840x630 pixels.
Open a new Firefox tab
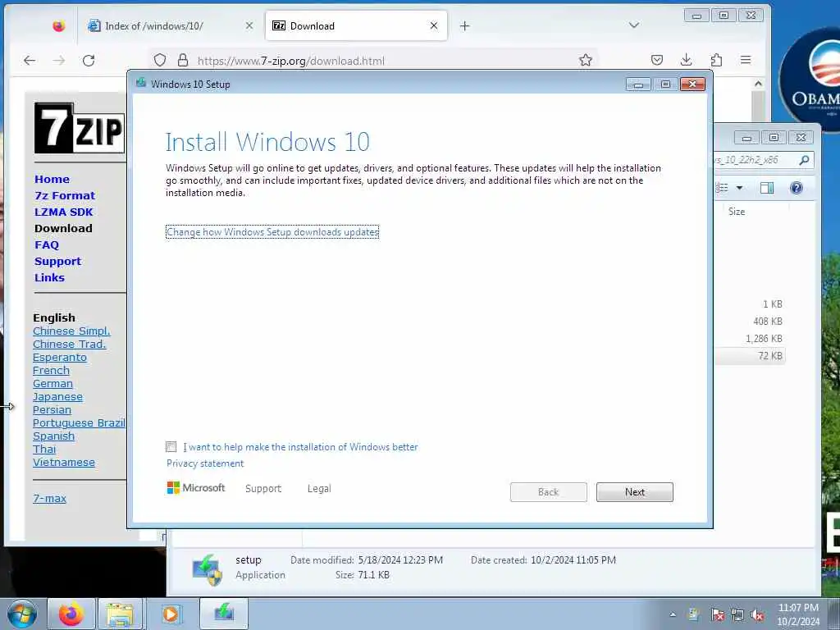click(464, 25)
